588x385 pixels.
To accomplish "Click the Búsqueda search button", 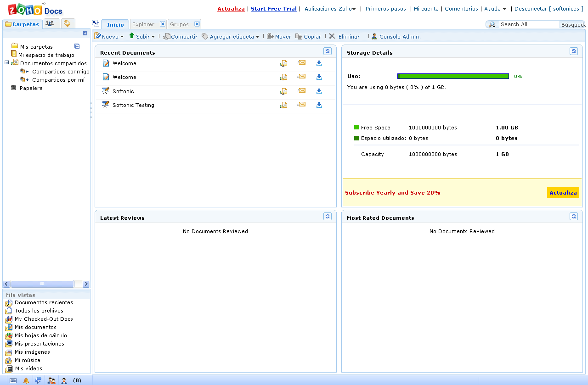I will pos(573,24).
